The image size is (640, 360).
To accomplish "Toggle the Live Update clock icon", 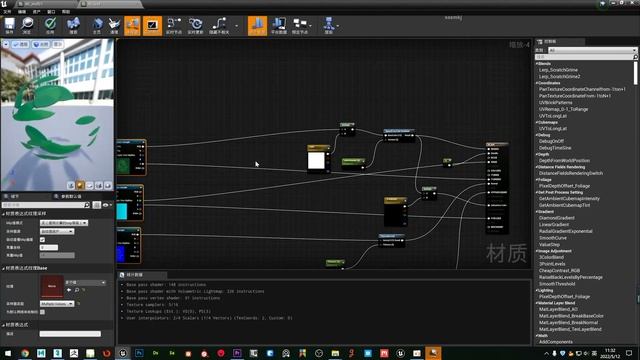I will 196,26.
